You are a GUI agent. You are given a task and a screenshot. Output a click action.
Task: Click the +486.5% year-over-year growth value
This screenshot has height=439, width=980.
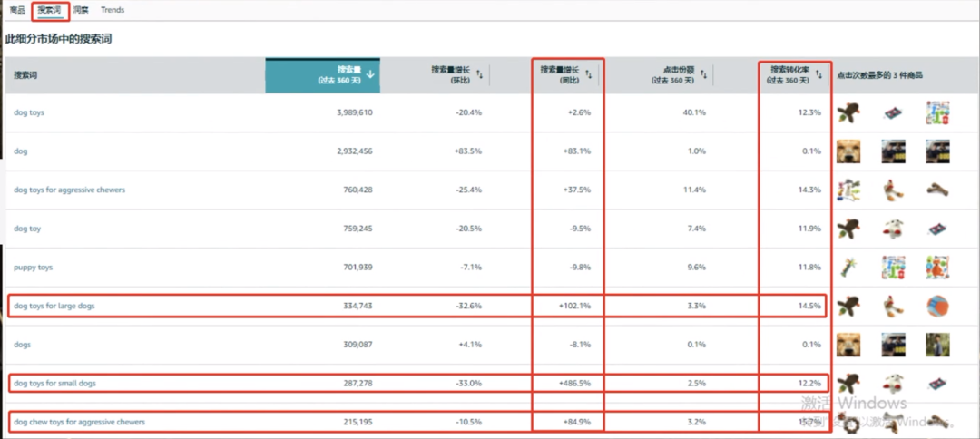(577, 383)
